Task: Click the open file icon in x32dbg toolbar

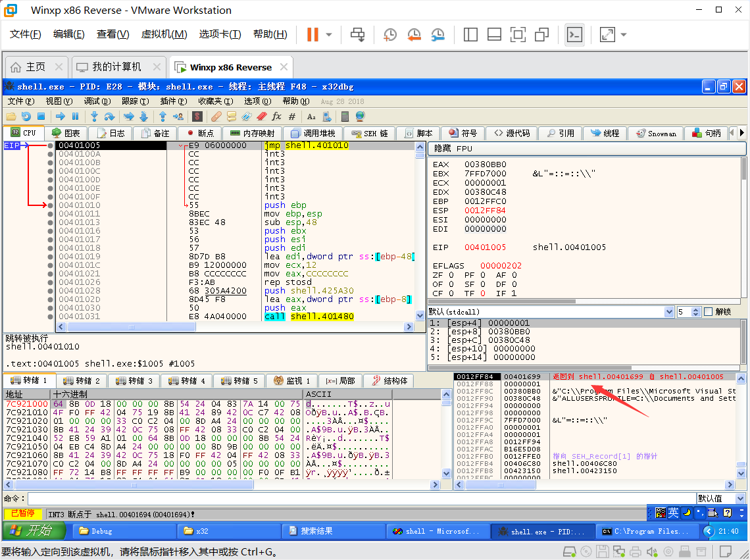Action: pyautogui.click(x=11, y=116)
